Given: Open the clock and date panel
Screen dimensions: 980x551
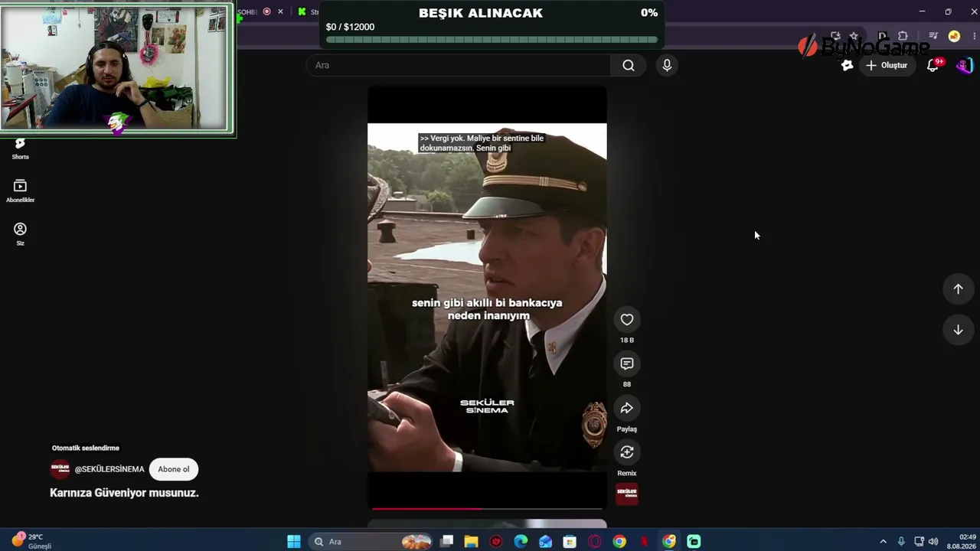Looking at the screenshot, I should click(x=962, y=542).
